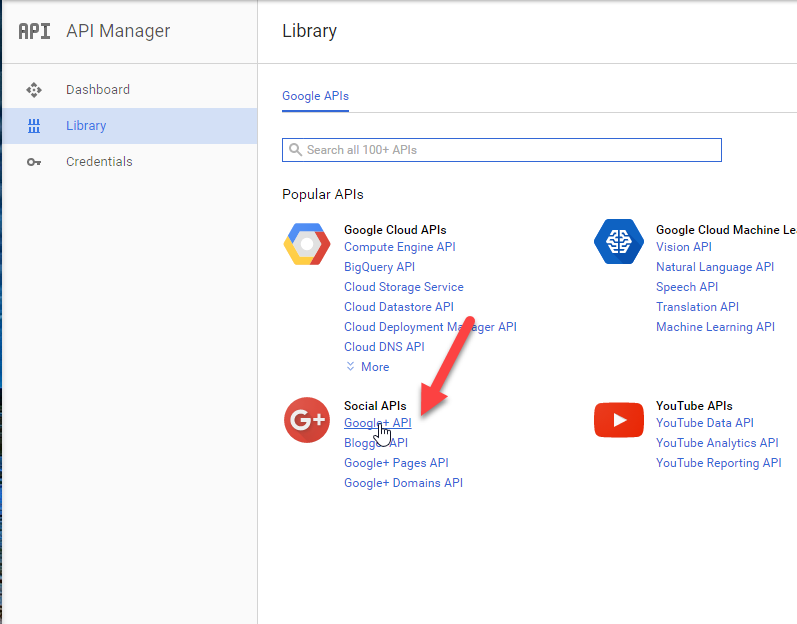This screenshot has width=797, height=624.
Task: Click the Library page title
Action: pyautogui.click(x=309, y=31)
